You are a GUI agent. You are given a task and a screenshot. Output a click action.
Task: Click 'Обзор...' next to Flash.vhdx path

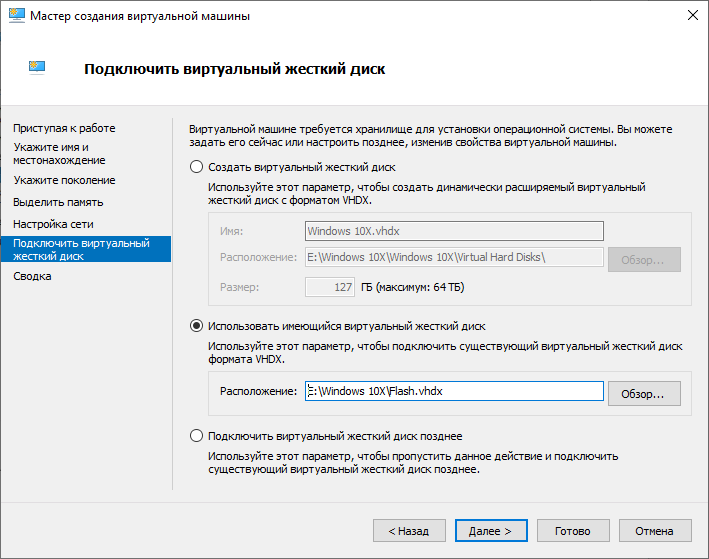tap(644, 392)
